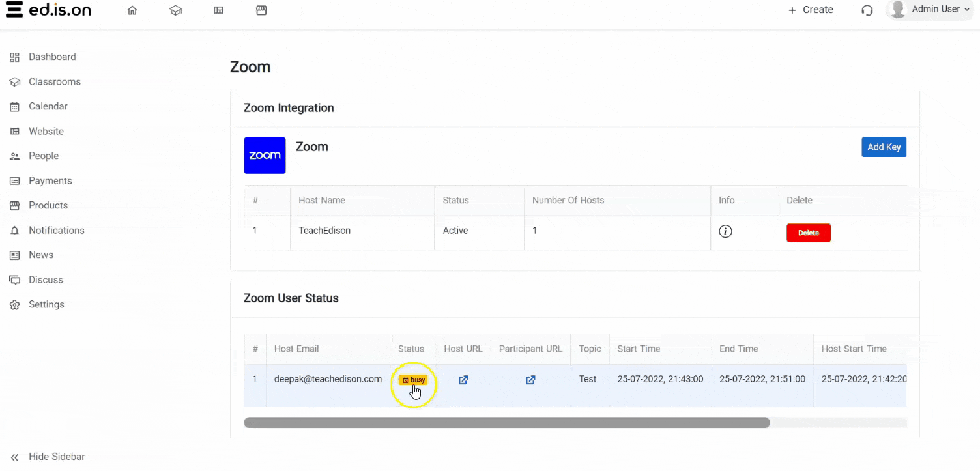980x471 pixels.
Task: Click the Zoom User Status heading
Action: (291, 298)
